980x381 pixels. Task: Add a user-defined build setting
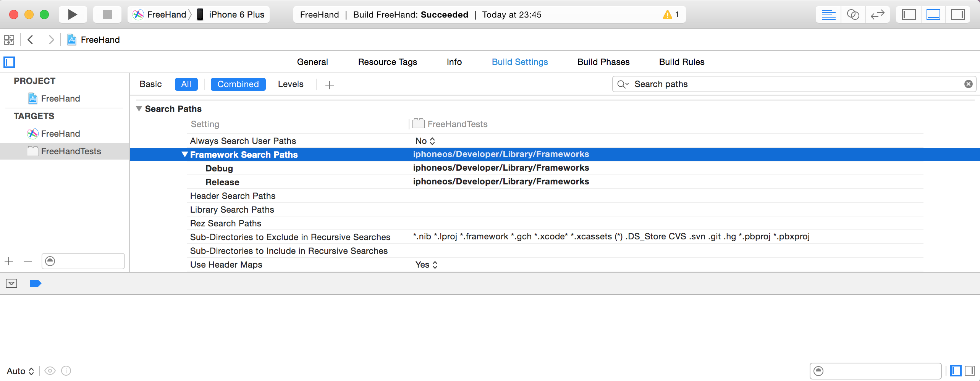(330, 85)
